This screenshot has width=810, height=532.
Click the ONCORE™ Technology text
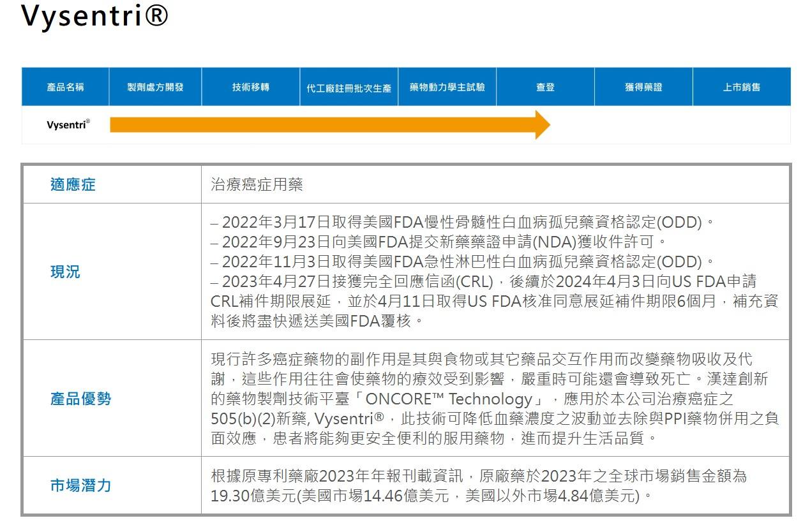point(449,399)
